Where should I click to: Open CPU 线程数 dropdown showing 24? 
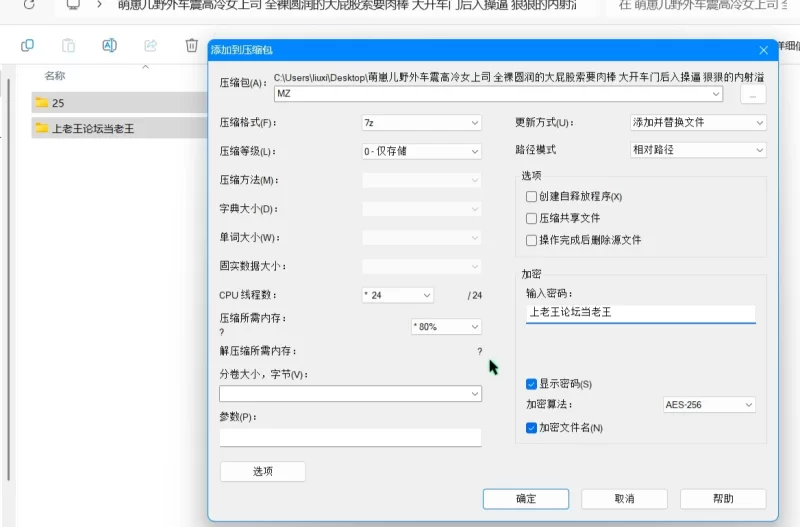coord(398,295)
